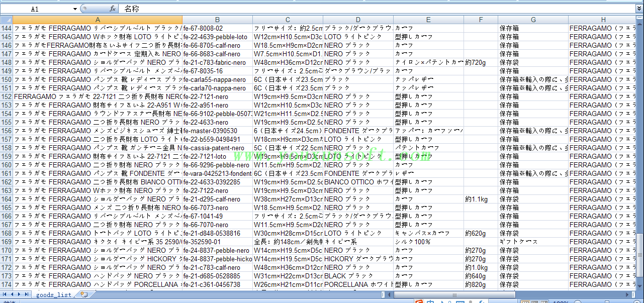The image size is (644, 303).
Task: Click the fe-master-0390530 cell
Action: (x=217, y=131)
